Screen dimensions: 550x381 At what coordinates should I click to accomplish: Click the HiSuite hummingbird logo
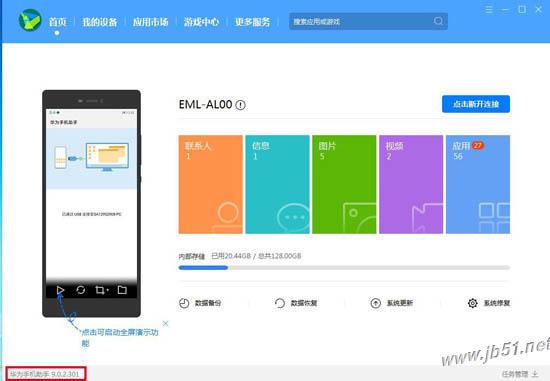click(x=30, y=20)
